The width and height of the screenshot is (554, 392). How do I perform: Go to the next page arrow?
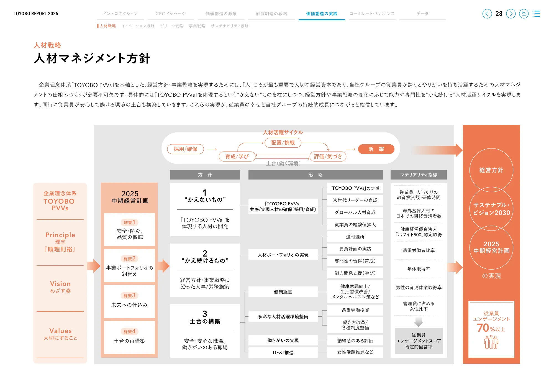[x=511, y=14]
